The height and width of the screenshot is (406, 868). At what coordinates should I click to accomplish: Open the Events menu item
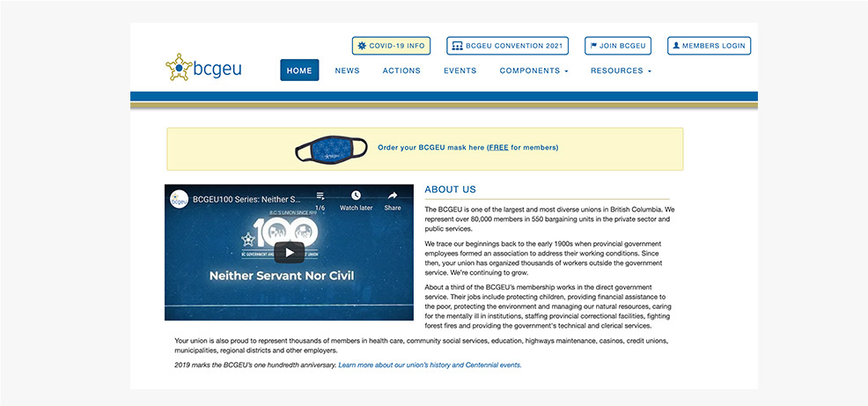click(460, 70)
